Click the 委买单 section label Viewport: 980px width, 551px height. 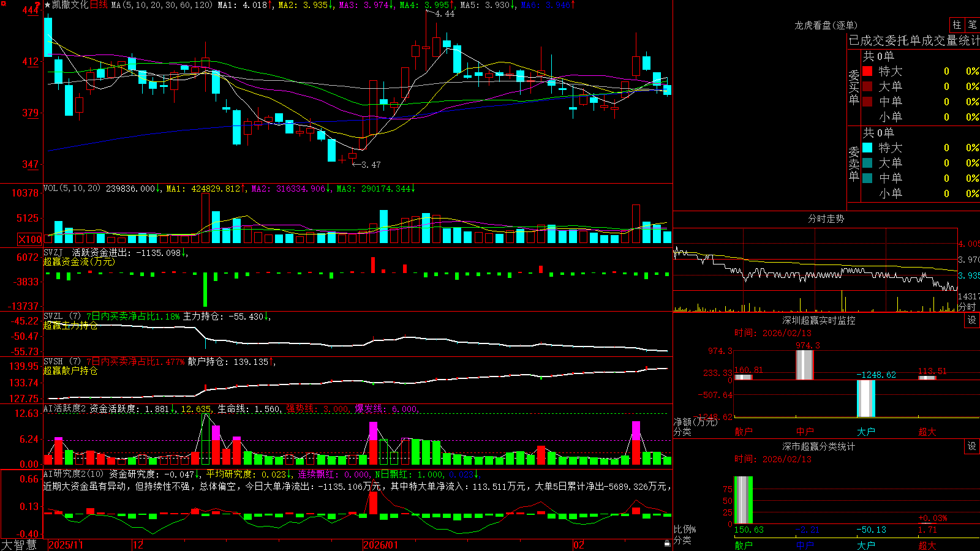click(x=854, y=87)
